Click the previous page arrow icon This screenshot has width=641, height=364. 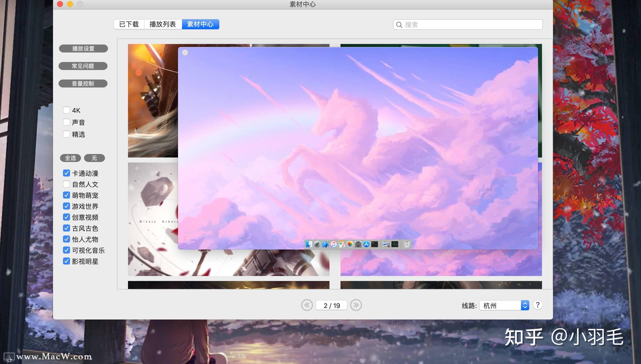[x=307, y=305]
